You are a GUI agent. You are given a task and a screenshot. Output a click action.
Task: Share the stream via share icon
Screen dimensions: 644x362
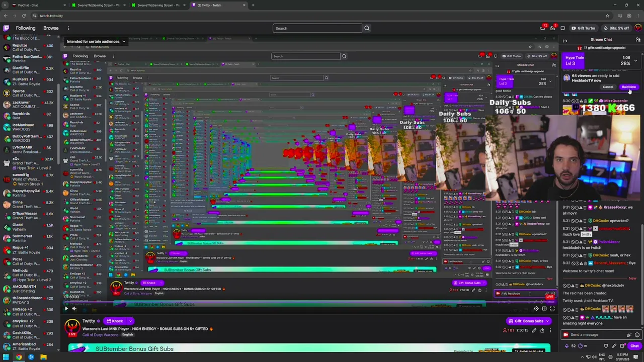(x=542, y=331)
